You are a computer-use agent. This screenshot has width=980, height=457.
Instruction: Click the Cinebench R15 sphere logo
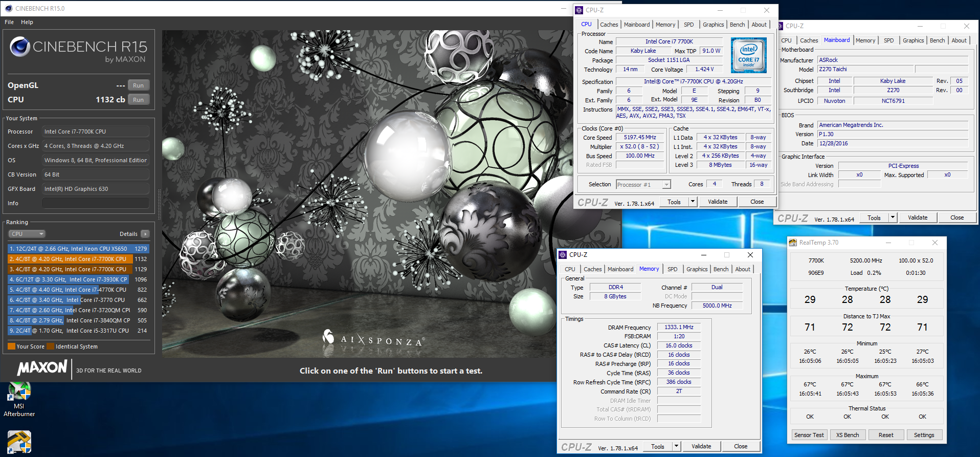coord(20,47)
